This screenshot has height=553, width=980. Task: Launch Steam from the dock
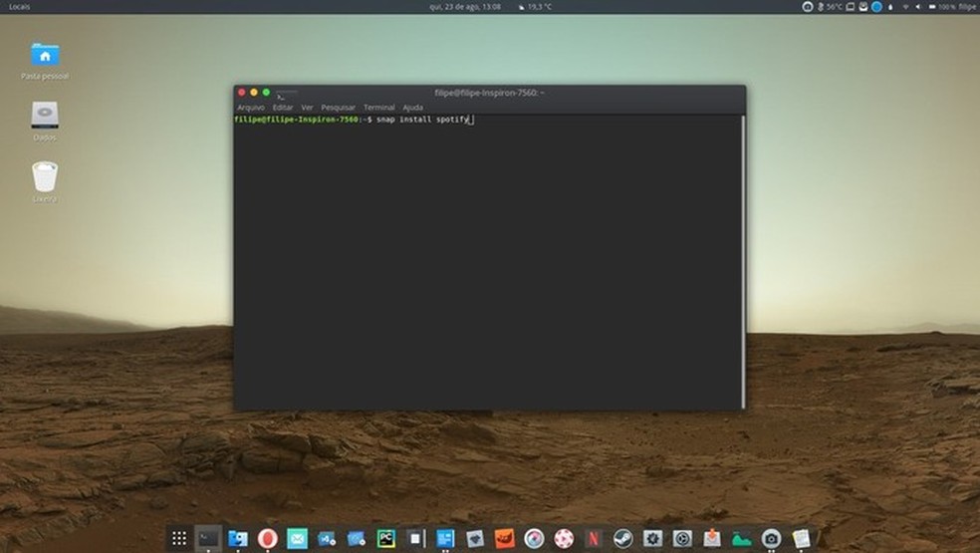[x=622, y=539]
